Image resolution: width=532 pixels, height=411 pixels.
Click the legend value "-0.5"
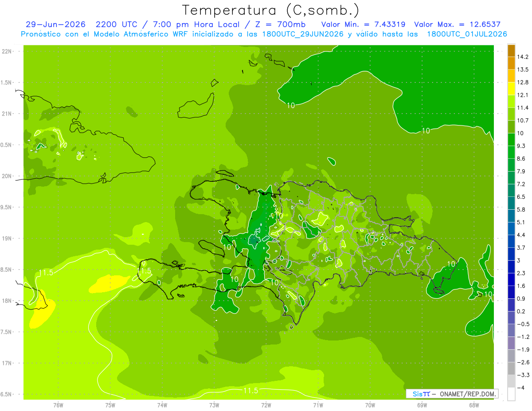click(523, 324)
